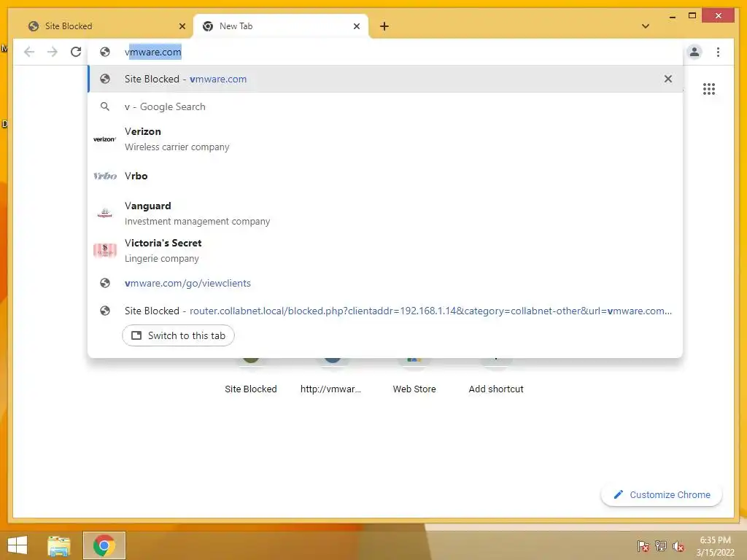
Task: Reload the page with refresh icon
Action: (x=76, y=52)
